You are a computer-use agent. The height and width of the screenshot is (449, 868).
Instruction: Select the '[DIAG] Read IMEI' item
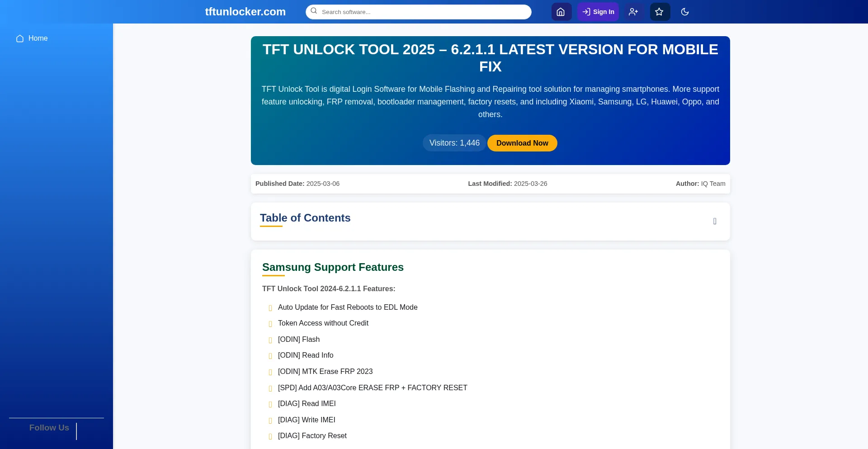[307, 404]
